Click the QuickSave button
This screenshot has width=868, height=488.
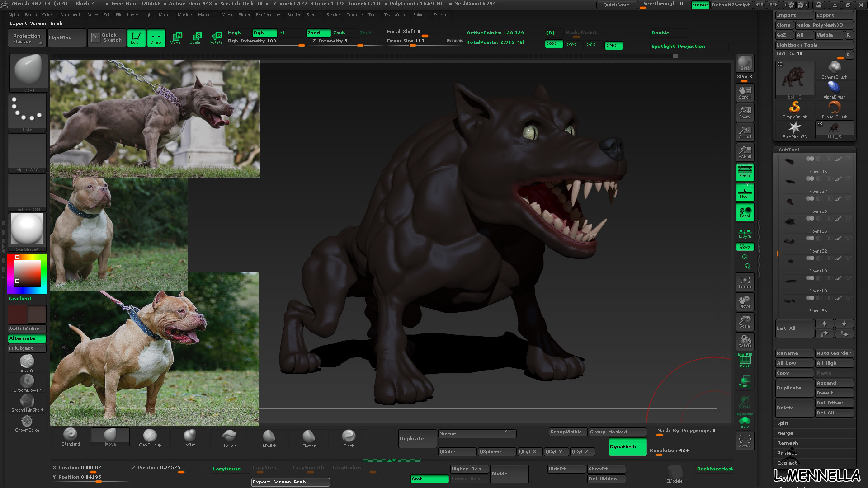pyautogui.click(x=616, y=5)
